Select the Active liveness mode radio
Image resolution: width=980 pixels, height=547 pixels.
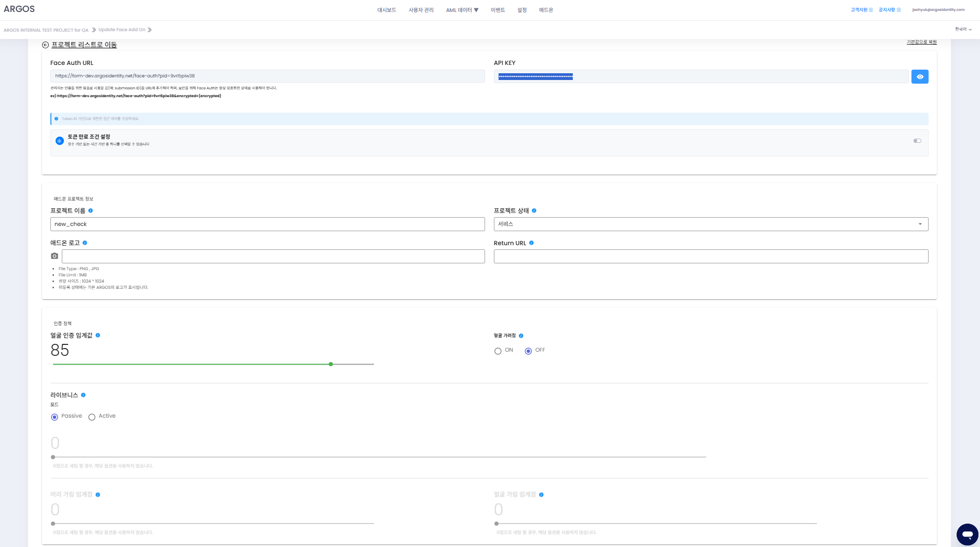pos(92,417)
